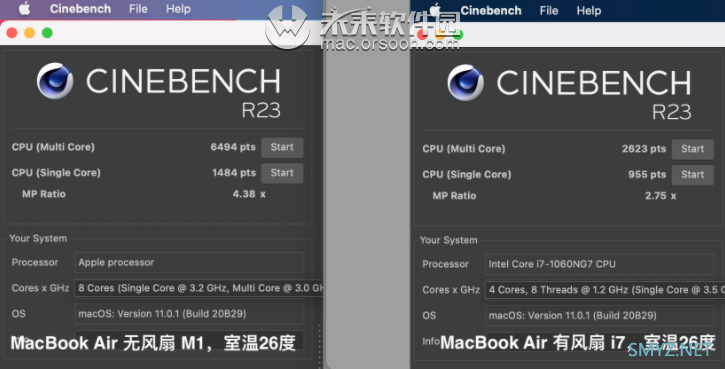This screenshot has width=725, height=369.
Task: Click Cinebench logo sphere in right window
Action: 466,83
